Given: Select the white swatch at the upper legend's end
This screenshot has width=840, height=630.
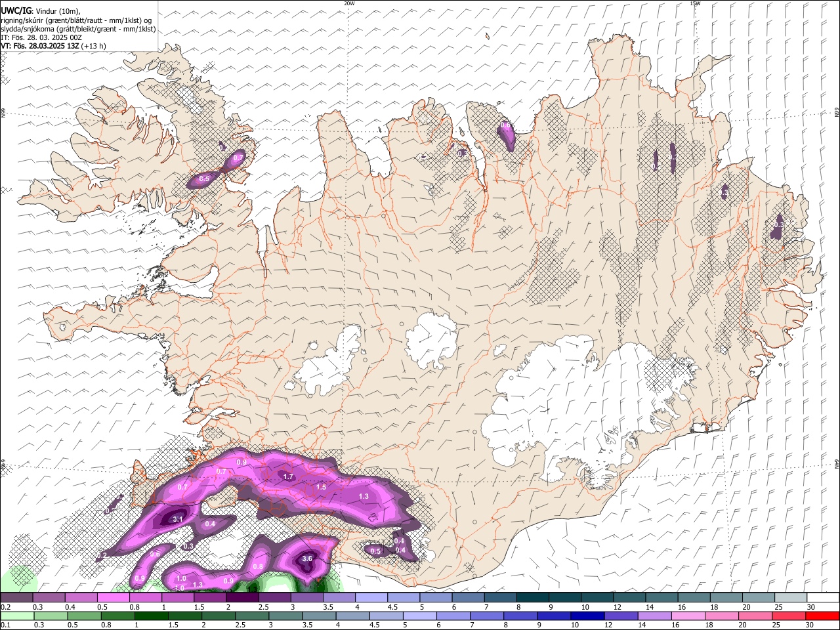Looking at the screenshot, I should (x=823, y=597).
